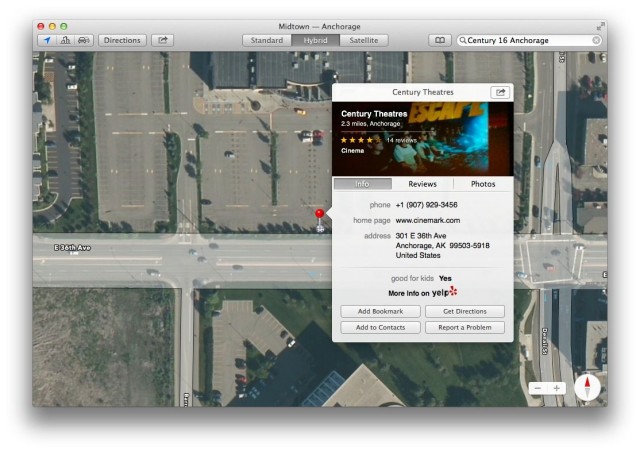Enter full screen using the corner arrows
The image size is (640, 452).
[601, 25]
